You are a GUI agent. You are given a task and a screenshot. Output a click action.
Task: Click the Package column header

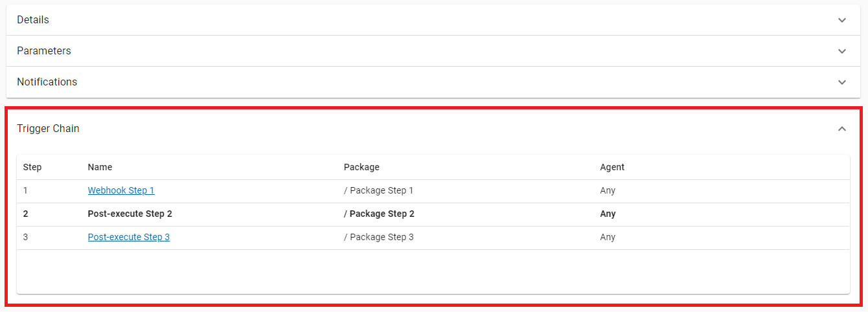[x=361, y=168]
